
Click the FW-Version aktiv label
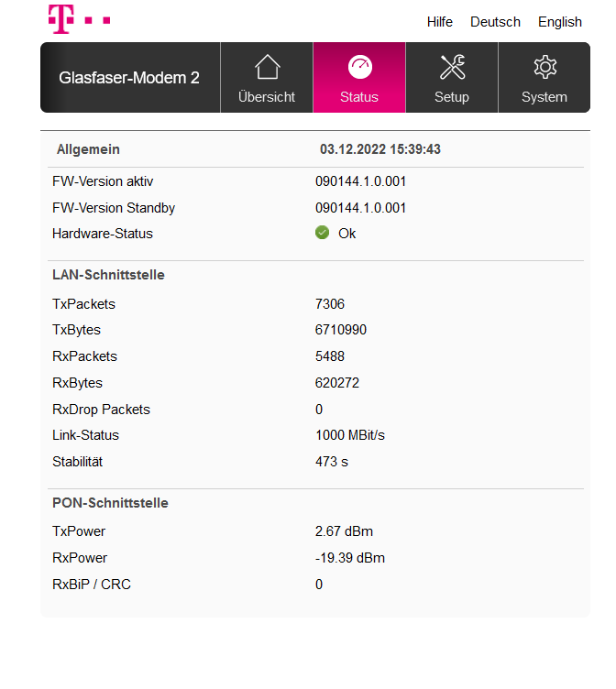103,181
